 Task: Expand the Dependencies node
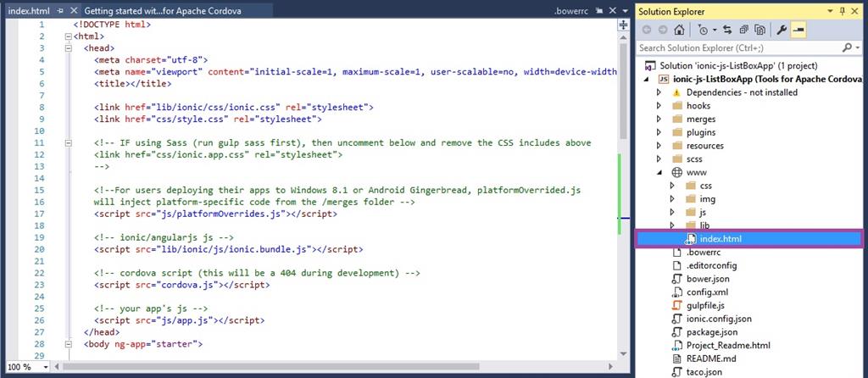point(659,92)
